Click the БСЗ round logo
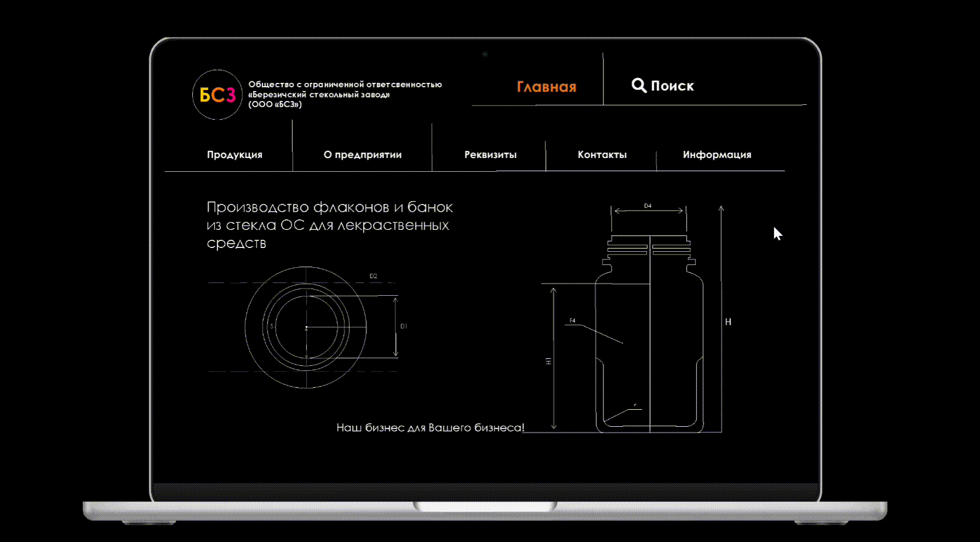980x542 pixels. [x=217, y=94]
